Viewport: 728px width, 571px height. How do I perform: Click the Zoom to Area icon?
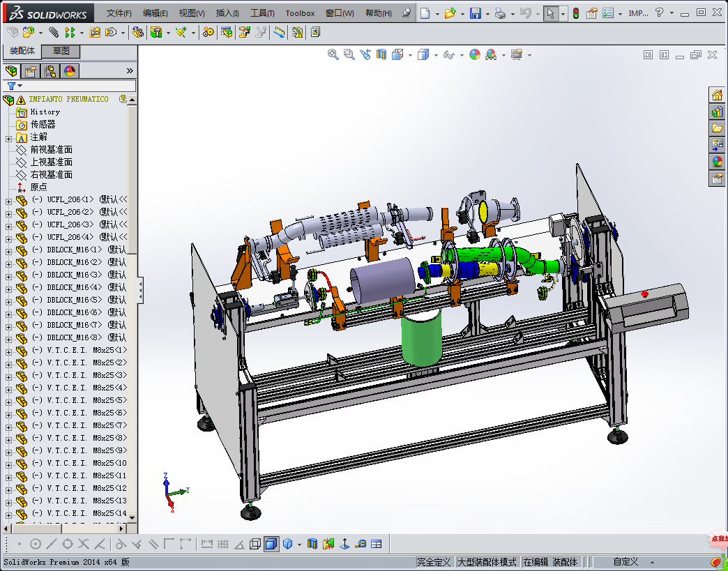coord(349,54)
